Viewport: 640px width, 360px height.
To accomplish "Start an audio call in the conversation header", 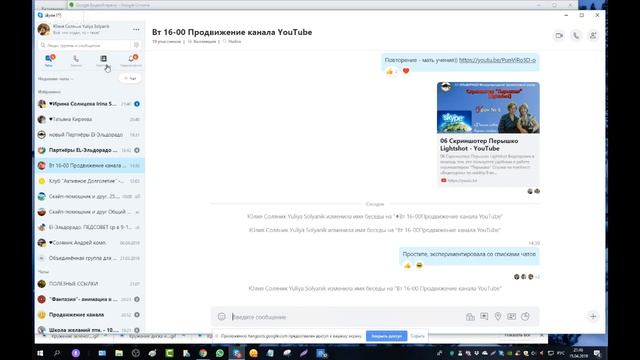I will point(576,36).
